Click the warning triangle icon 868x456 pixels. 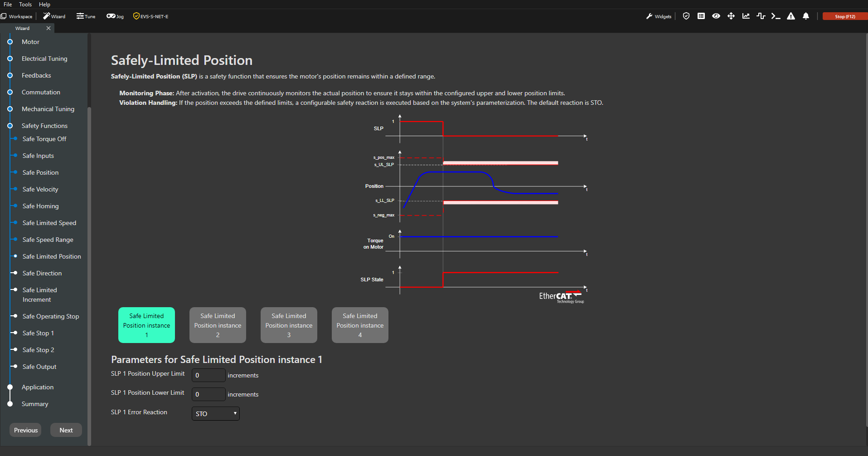(791, 16)
